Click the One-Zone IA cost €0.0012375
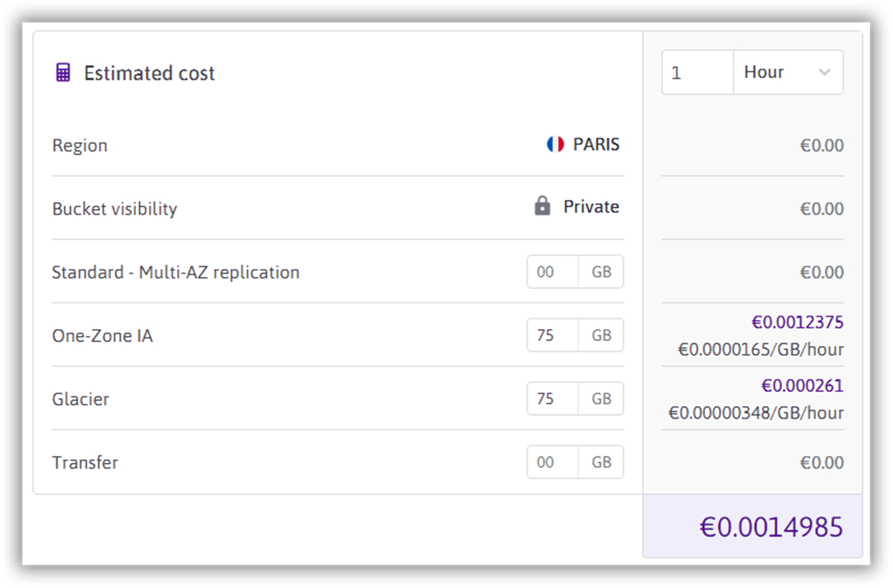 798,322
